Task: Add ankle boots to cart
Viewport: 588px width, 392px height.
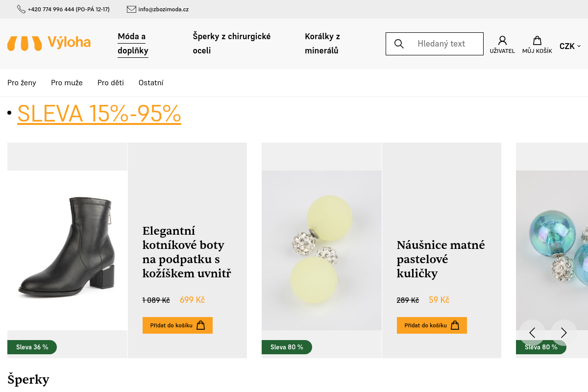Action: point(177,325)
